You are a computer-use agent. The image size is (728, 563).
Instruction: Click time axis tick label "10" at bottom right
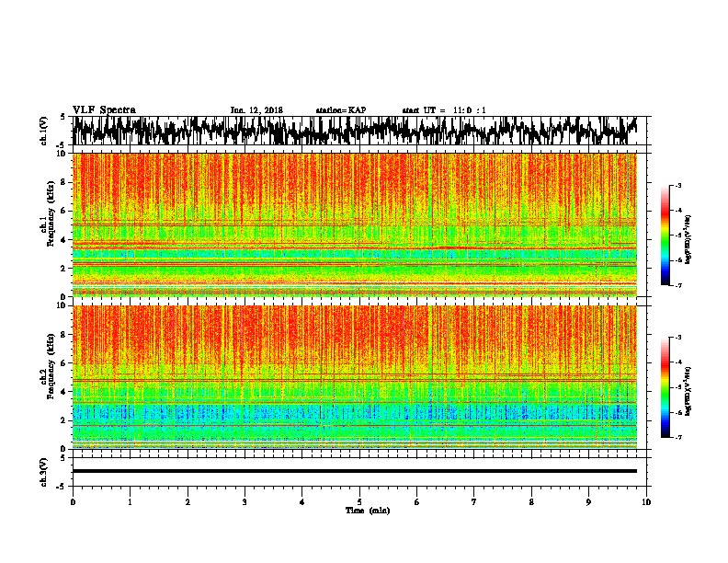[x=646, y=502]
